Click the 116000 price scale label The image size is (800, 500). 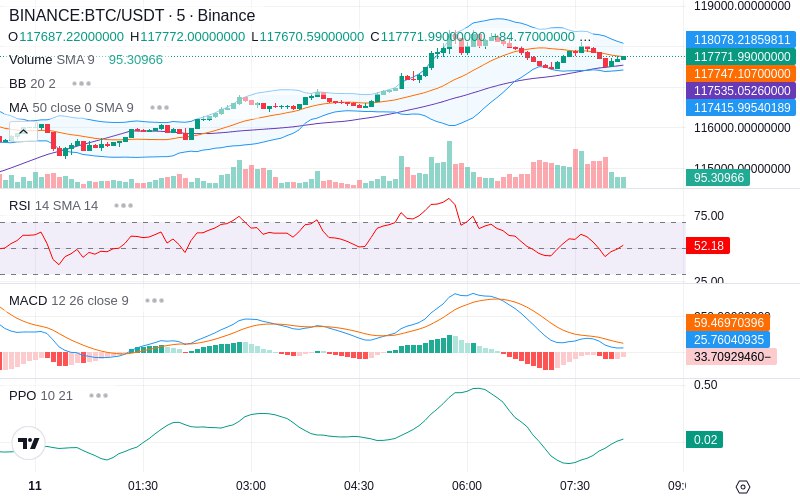coord(742,128)
